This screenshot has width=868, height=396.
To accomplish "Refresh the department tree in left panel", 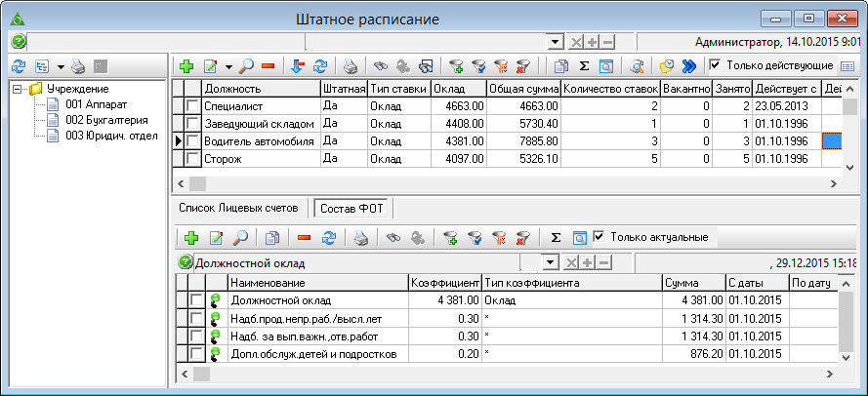I will point(19,67).
